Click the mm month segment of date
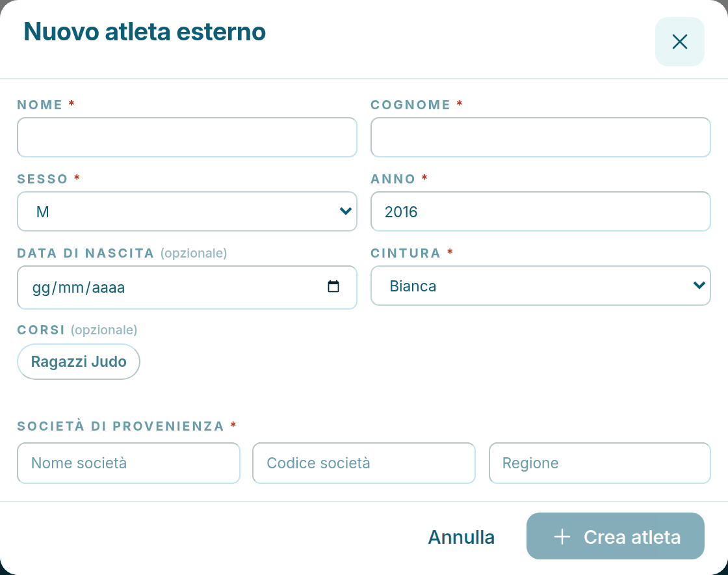This screenshot has height=575, width=728. [x=71, y=288]
